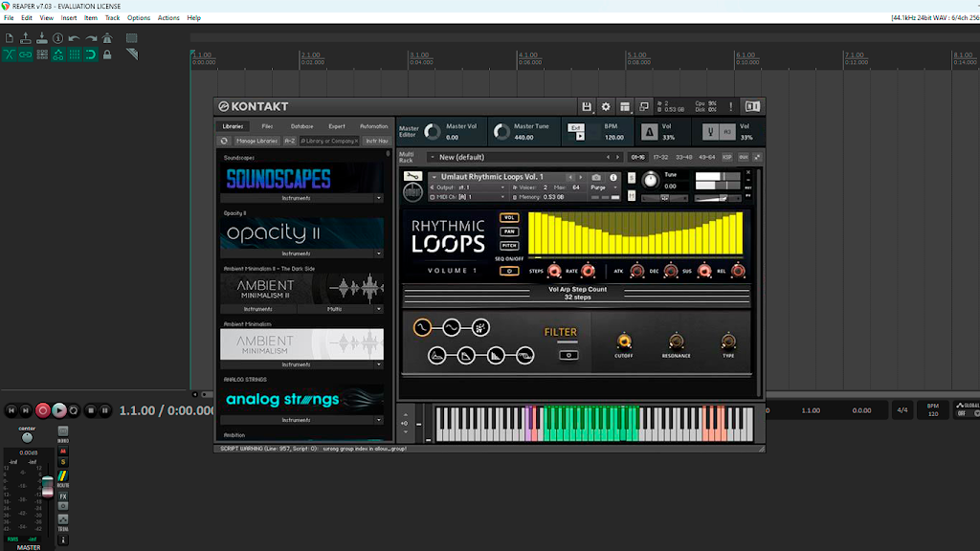Click the Redo arrow icon
The image size is (980, 551).
(91, 38)
